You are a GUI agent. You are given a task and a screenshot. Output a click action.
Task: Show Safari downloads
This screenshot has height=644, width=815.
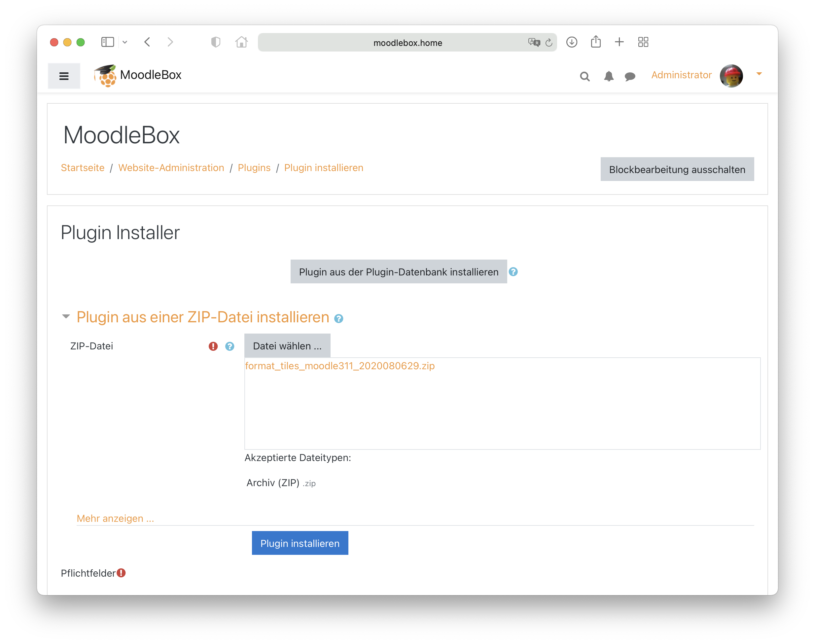[572, 42]
